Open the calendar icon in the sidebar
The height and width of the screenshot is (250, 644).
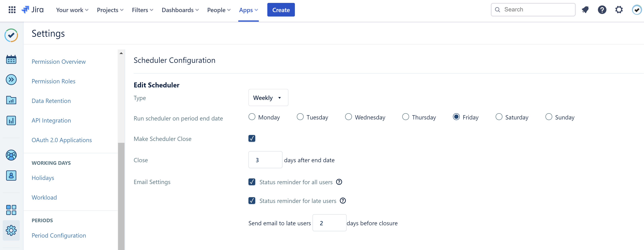click(x=11, y=59)
